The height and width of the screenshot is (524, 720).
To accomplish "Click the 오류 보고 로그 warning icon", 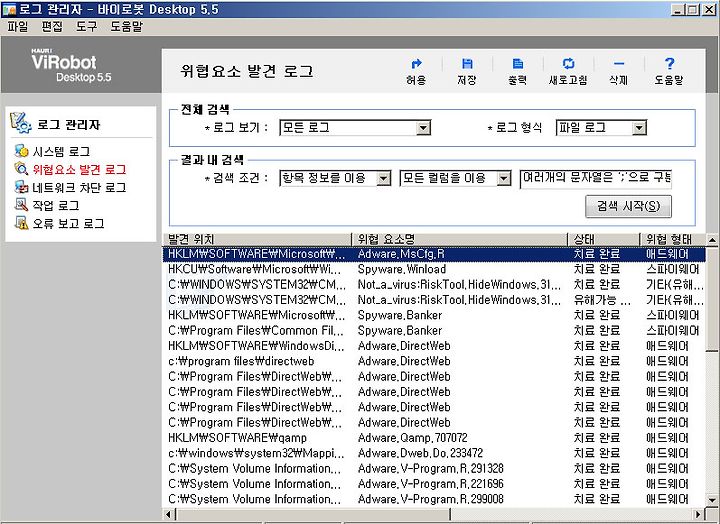I will pos(21,223).
